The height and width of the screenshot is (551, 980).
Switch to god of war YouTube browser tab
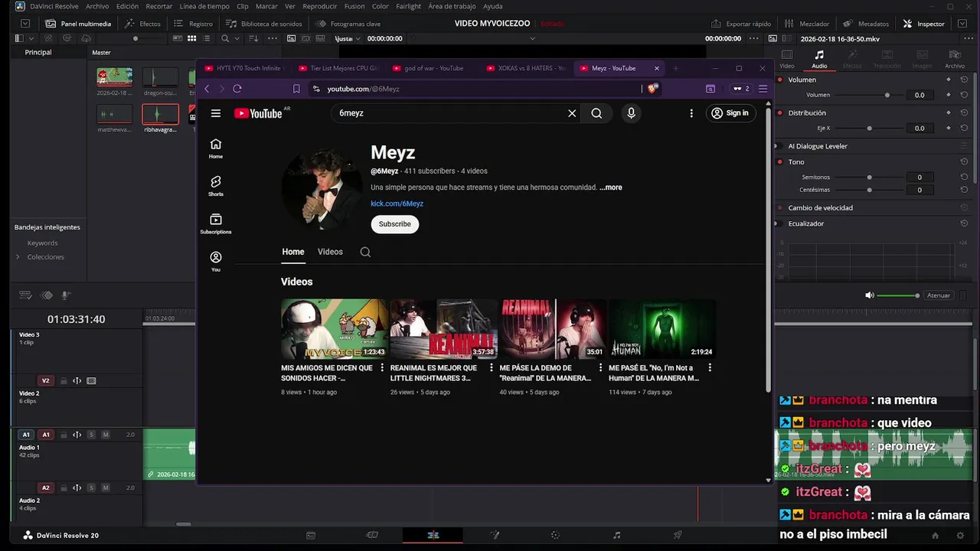[433, 68]
